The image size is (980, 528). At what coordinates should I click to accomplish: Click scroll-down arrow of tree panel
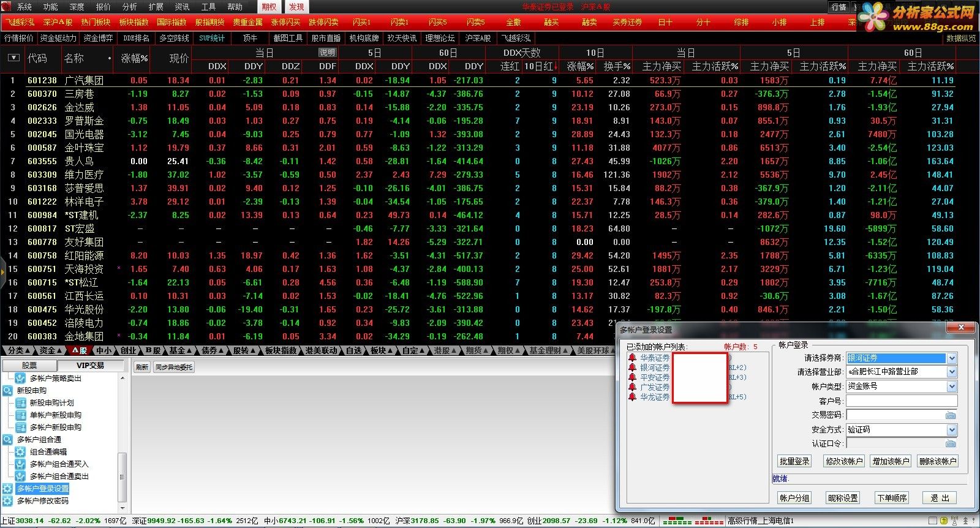pos(122,508)
